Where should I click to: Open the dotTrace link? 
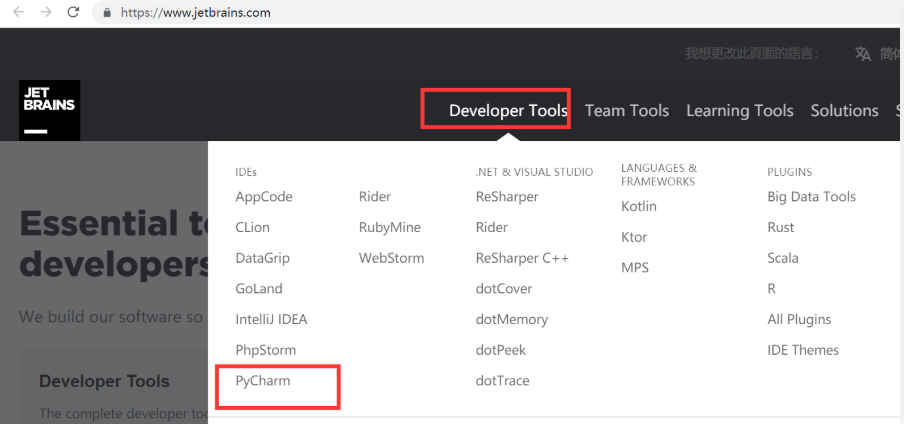(x=503, y=381)
